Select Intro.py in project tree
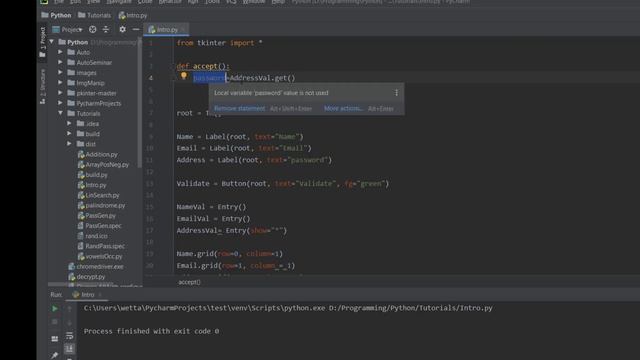This screenshot has width=640, height=360. [92, 185]
